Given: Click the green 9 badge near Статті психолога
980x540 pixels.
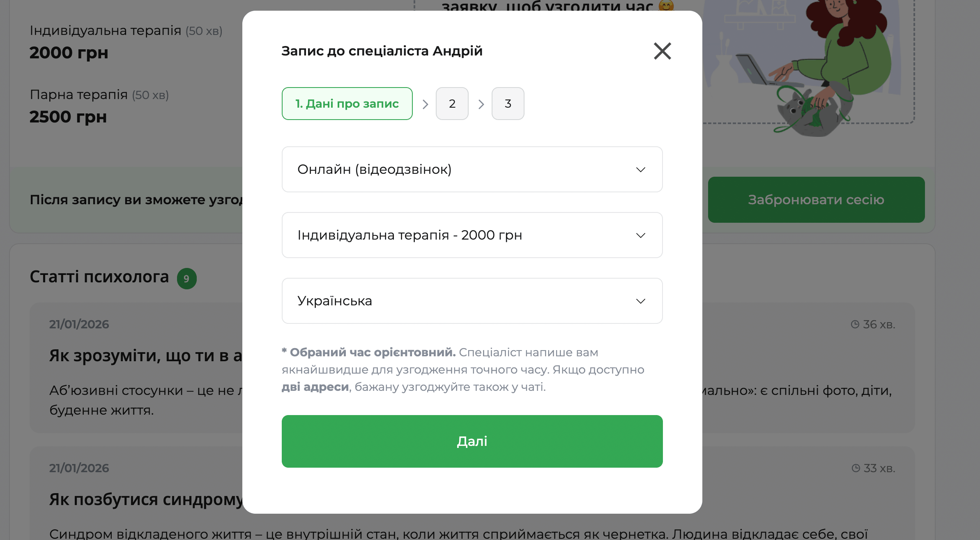Looking at the screenshot, I should [186, 278].
